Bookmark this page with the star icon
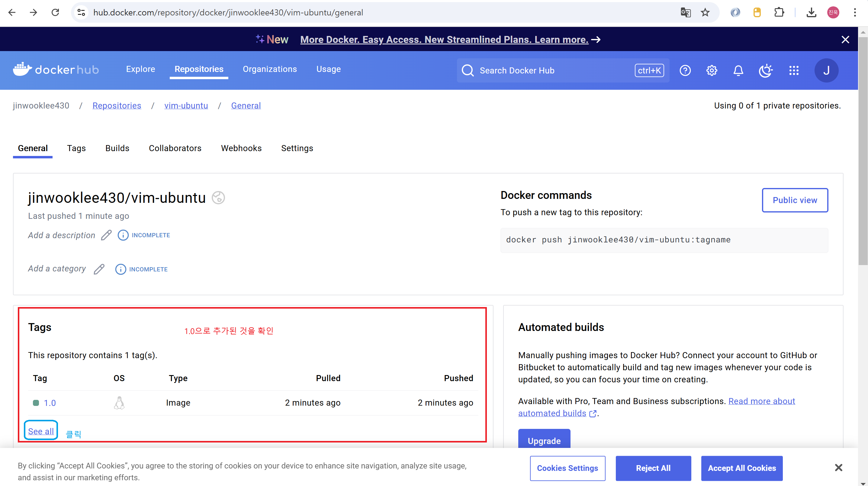The height and width of the screenshot is (486, 868). click(705, 12)
